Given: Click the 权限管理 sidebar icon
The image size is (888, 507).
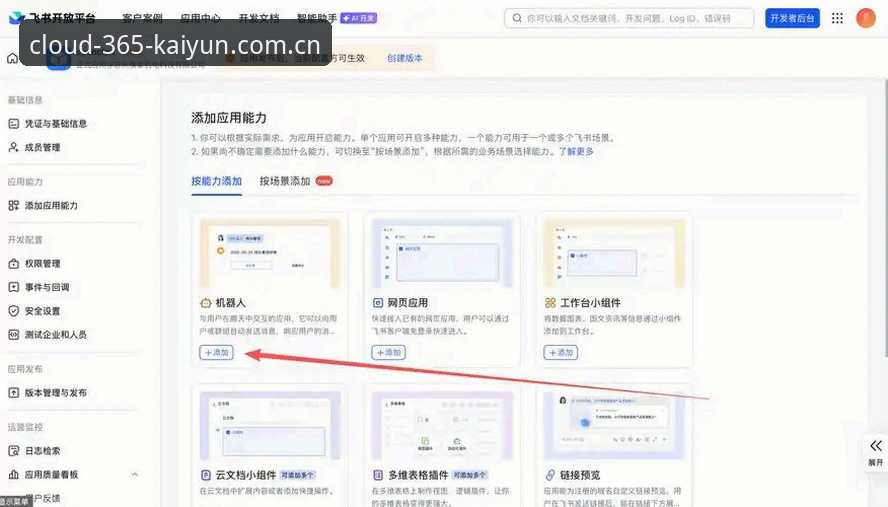Looking at the screenshot, I should click(x=14, y=263).
